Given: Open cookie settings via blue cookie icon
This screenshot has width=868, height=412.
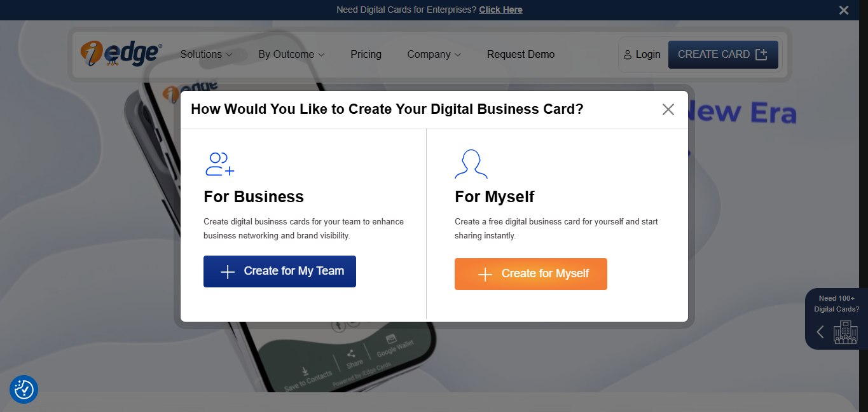Looking at the screenshot, I should pyautogui.click(x=24, y=390).
